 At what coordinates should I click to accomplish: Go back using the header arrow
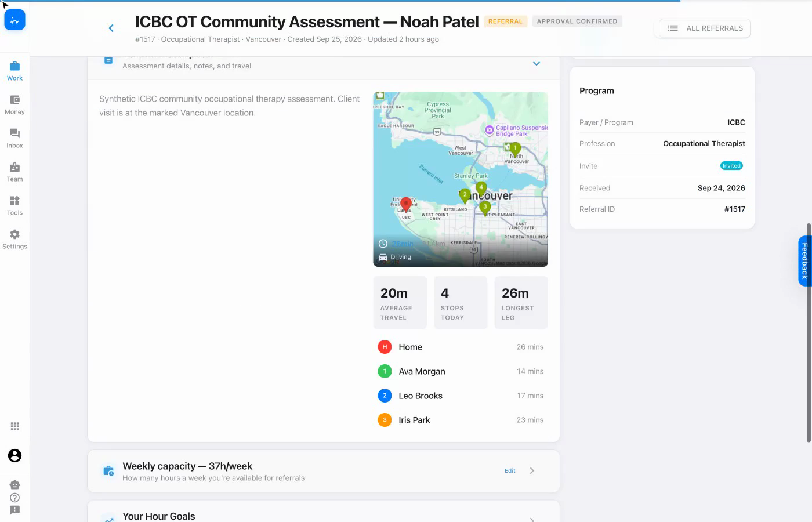(x=111, y=28)
